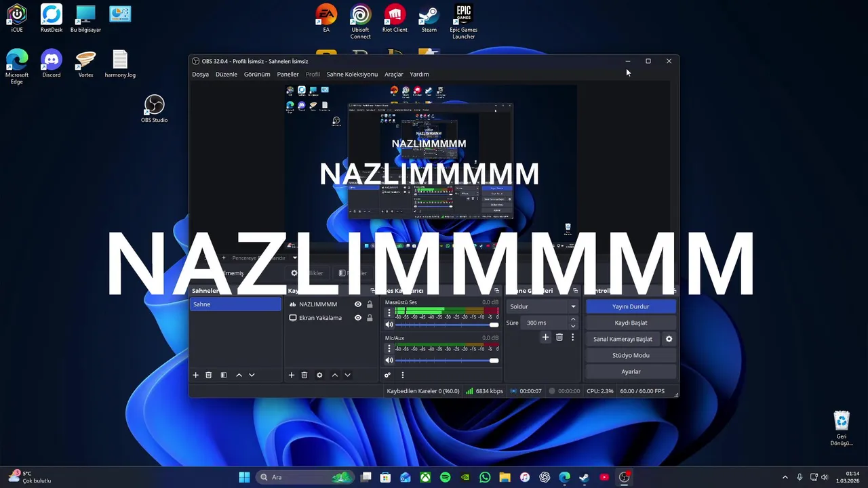Pop out the audio mixer panel with its float icon
868x488 pixels.
[x=496, y=291]
